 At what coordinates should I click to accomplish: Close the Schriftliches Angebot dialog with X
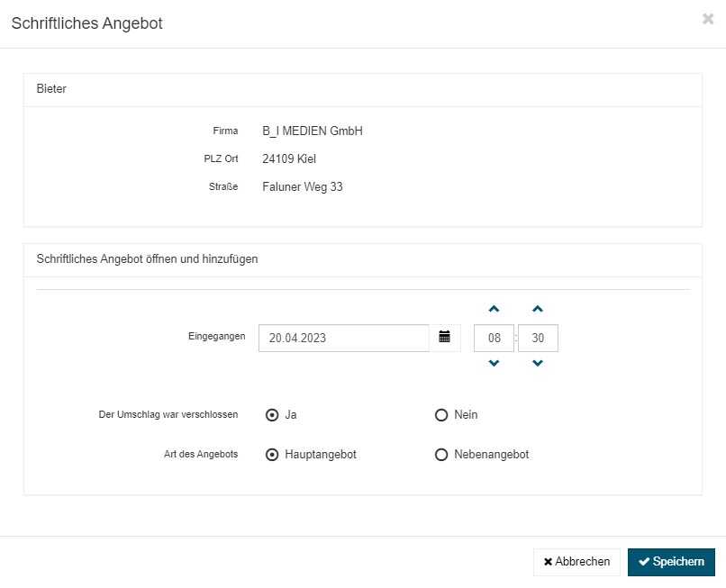[707, 19]
